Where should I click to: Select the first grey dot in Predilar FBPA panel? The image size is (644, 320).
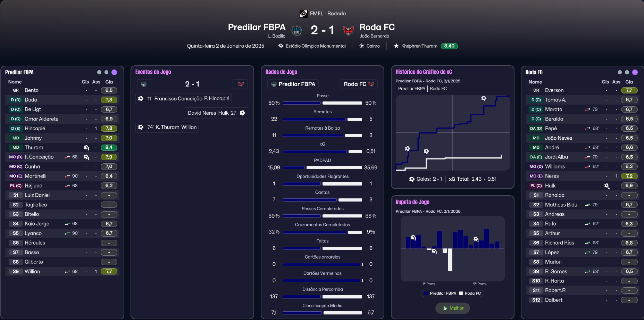click(x=99, y=72)
